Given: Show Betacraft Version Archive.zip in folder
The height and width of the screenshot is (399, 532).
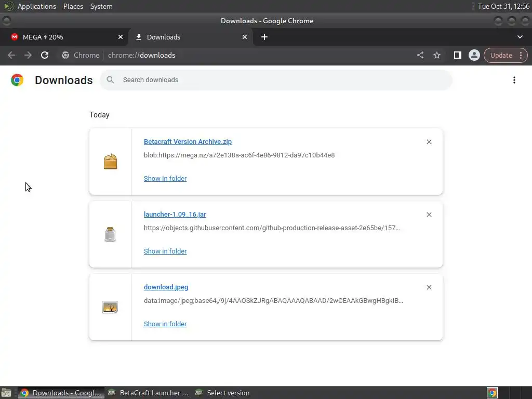Looking at the screenshot, I should click(165, 179).
